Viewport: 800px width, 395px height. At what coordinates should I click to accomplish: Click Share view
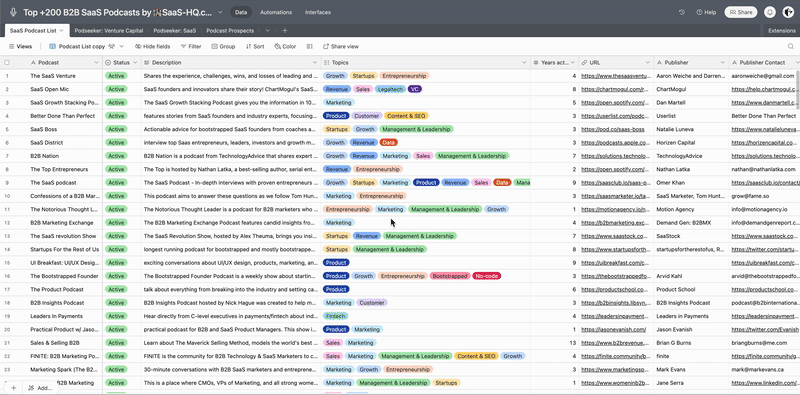coord(341,46)
